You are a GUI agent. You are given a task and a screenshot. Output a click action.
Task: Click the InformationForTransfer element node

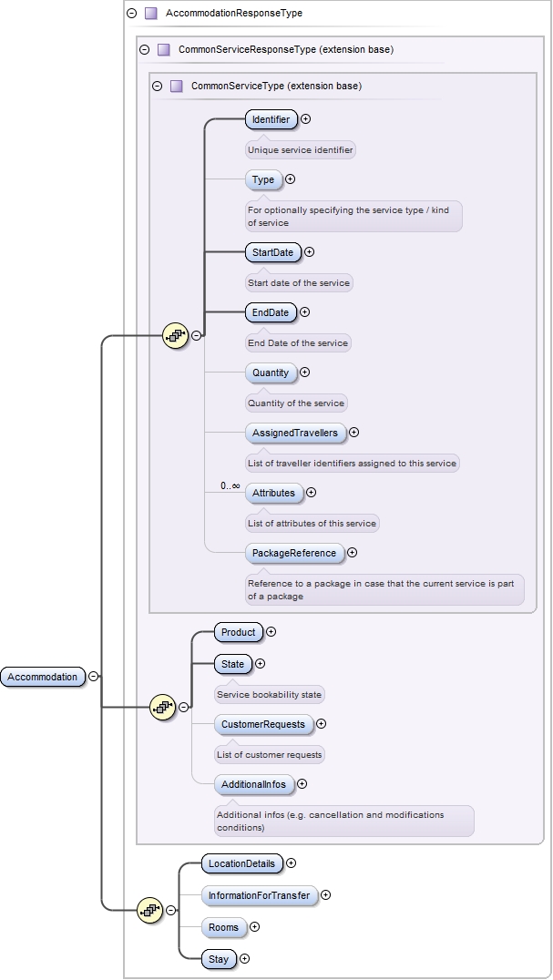pyautogui.click(x=259, y=895)
